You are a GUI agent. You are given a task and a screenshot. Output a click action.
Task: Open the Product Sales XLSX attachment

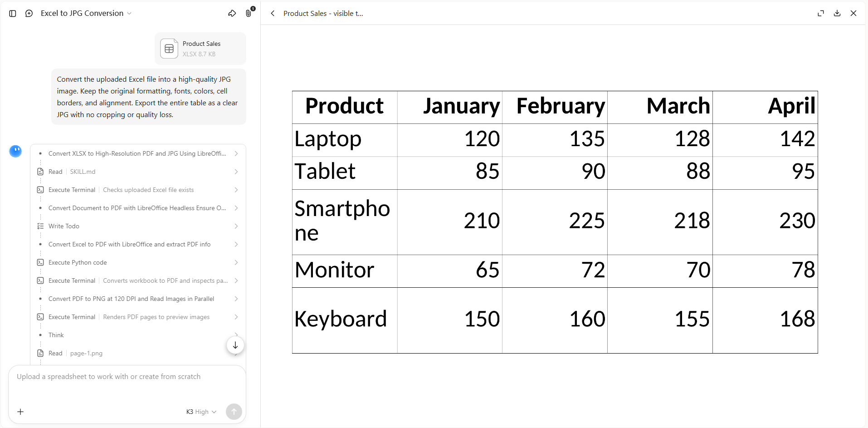pos(200,49)
